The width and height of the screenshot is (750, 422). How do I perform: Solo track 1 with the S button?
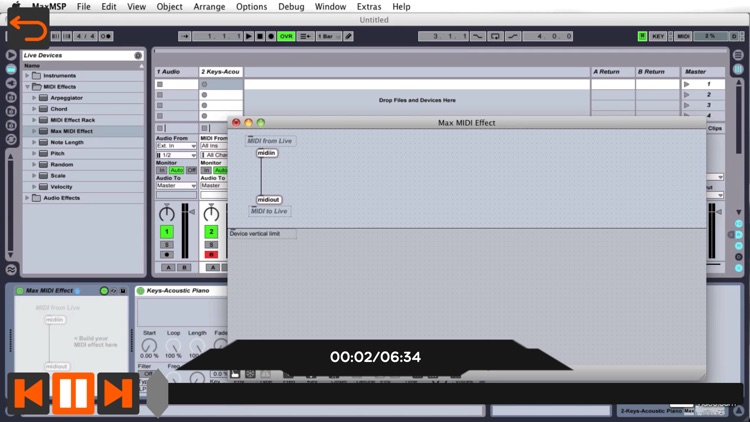click(x=166, y=244)
